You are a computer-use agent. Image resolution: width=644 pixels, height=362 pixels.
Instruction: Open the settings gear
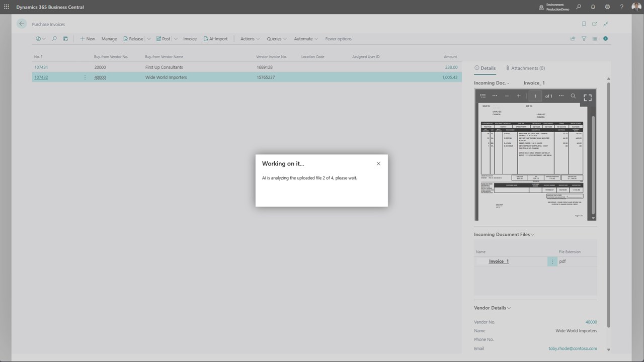[x=607, y=7]
